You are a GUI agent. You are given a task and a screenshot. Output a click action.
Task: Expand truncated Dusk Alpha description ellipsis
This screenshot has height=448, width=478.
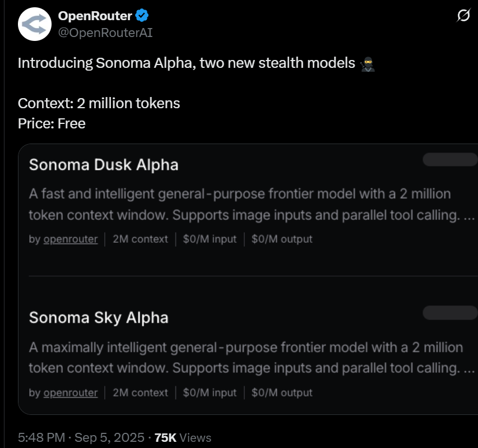(x=469, y=215)
